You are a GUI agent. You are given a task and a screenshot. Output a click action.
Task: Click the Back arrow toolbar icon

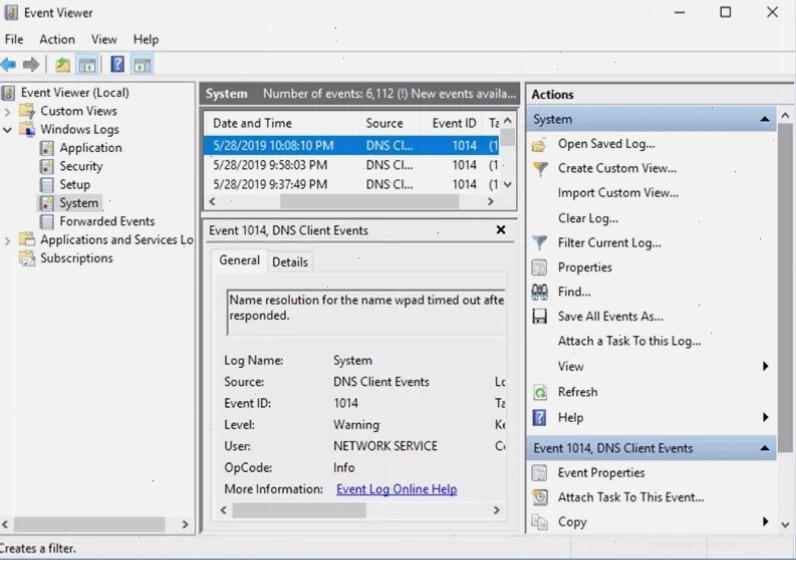point(9,64)
